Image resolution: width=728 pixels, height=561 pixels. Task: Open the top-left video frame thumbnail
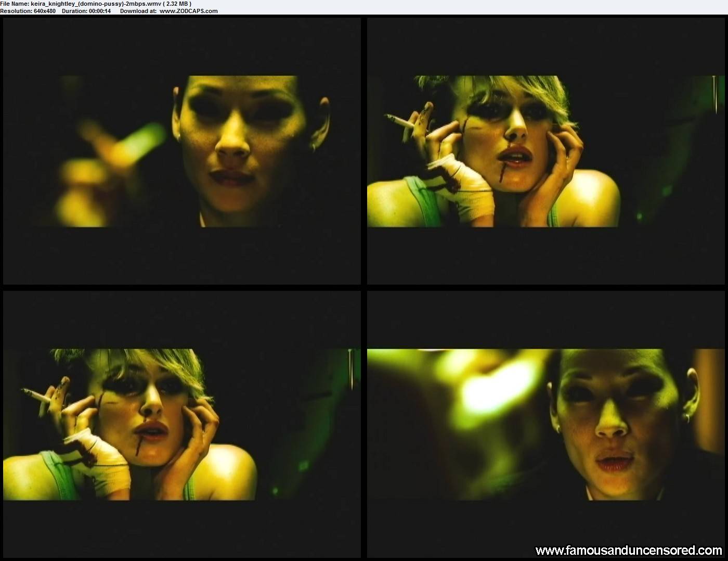pos(181,151)
